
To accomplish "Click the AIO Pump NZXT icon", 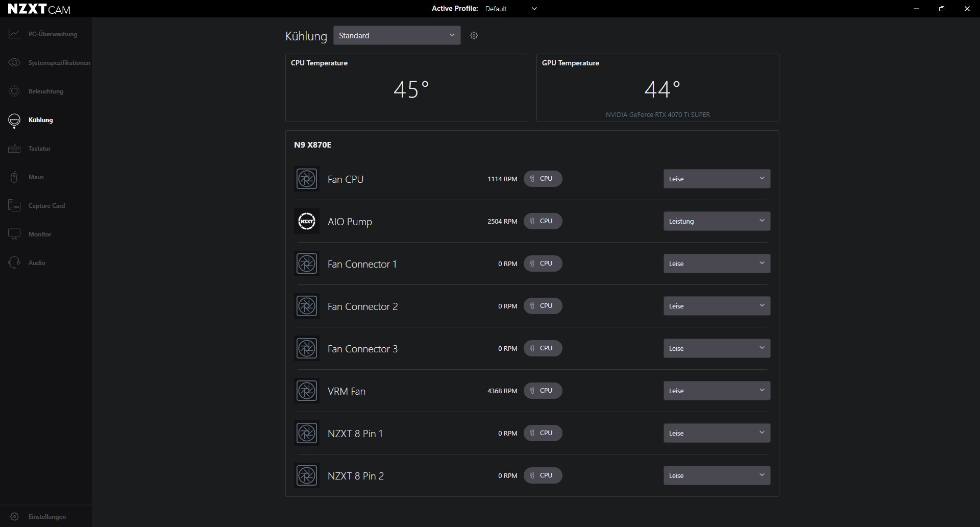I will 307,222.
